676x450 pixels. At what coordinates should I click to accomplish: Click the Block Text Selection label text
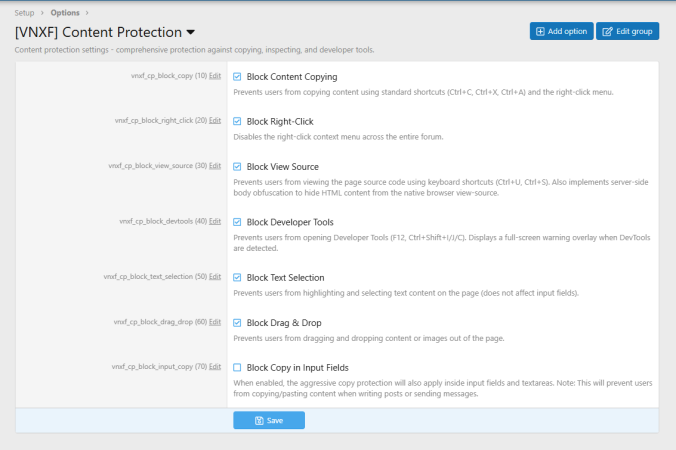click(x=285, y=278)
